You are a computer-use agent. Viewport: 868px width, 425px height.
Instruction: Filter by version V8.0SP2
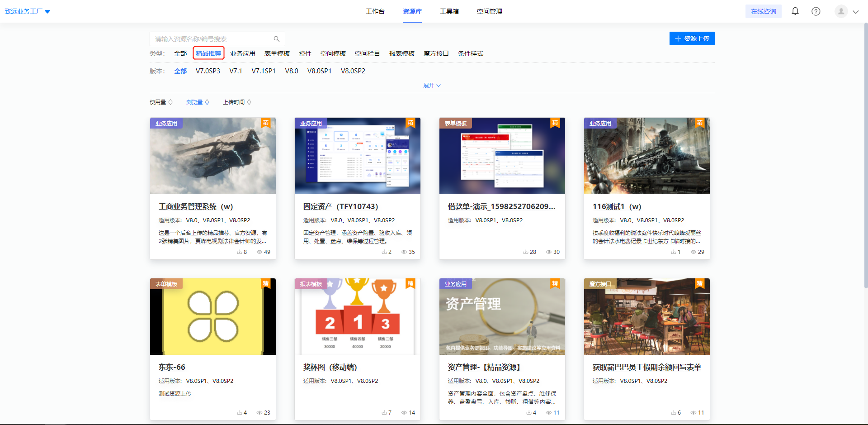point(353,71)
